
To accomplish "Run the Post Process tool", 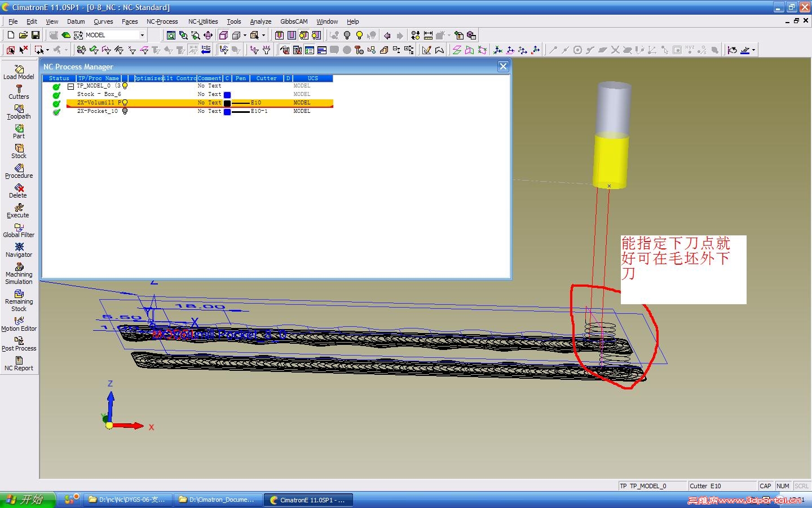I will [x=19, y=344].
